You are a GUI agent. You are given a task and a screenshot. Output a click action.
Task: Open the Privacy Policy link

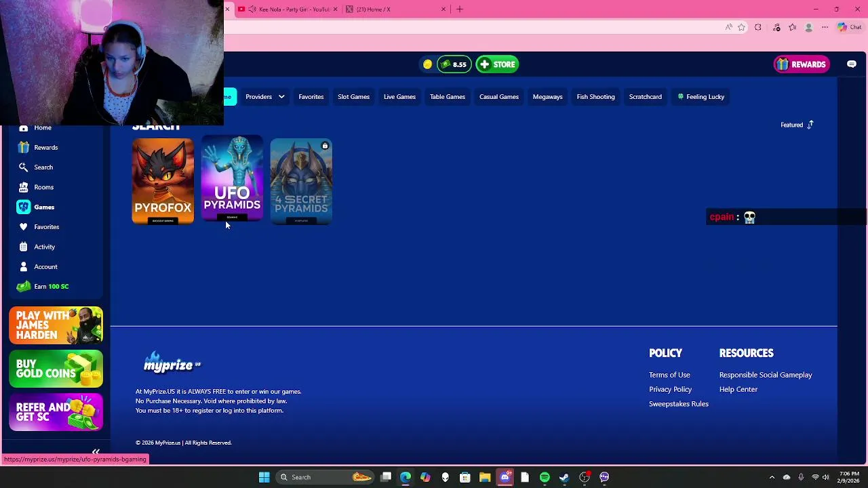(x=670, y=389)
